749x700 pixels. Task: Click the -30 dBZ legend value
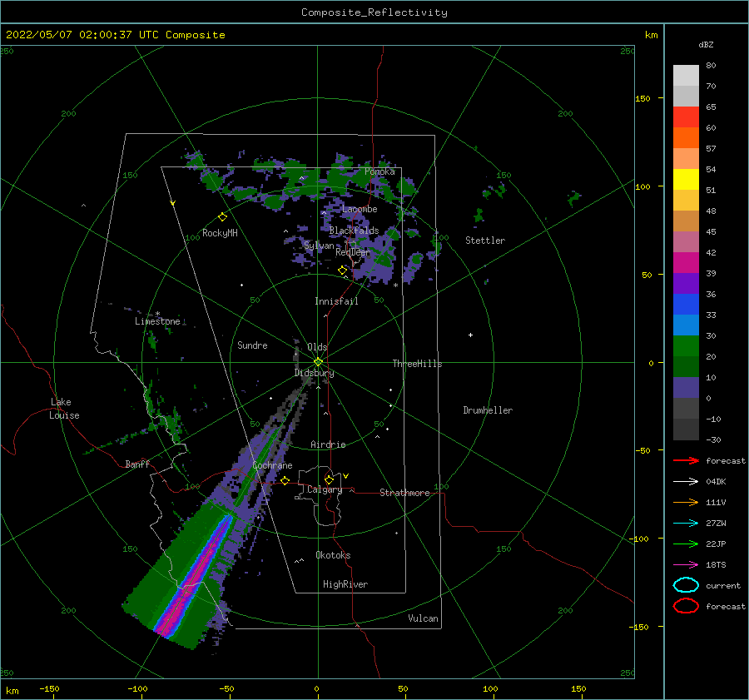(x=714, y=439)
